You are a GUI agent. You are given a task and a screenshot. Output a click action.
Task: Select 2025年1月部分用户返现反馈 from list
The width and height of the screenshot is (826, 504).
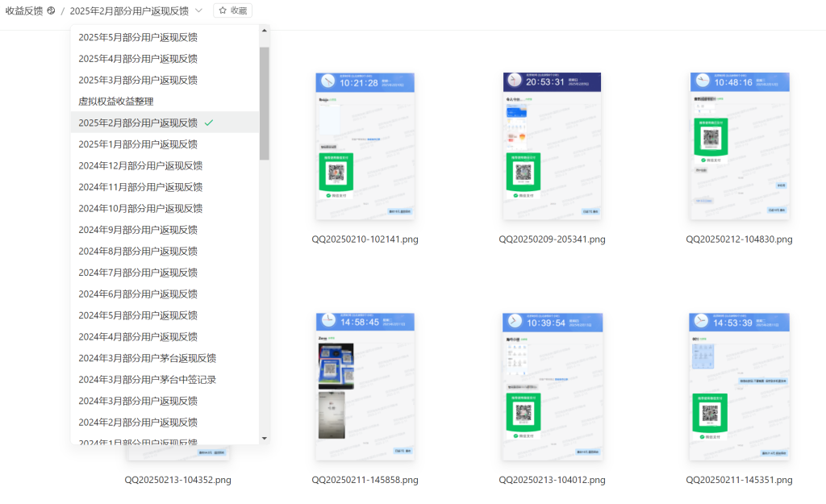pos(165,144)
